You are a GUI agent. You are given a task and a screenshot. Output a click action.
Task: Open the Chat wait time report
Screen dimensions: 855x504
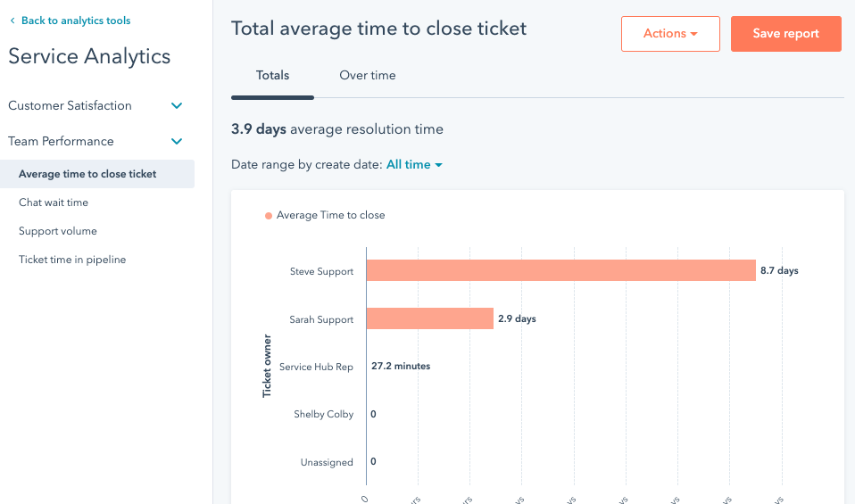tap(54, 202)
